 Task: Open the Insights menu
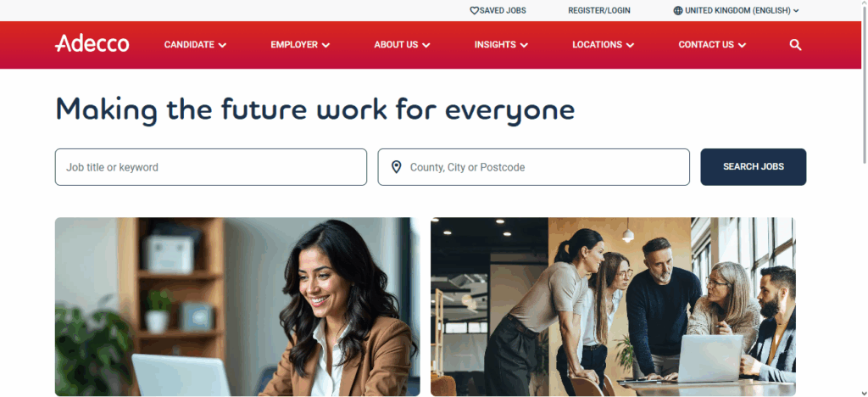501,45
